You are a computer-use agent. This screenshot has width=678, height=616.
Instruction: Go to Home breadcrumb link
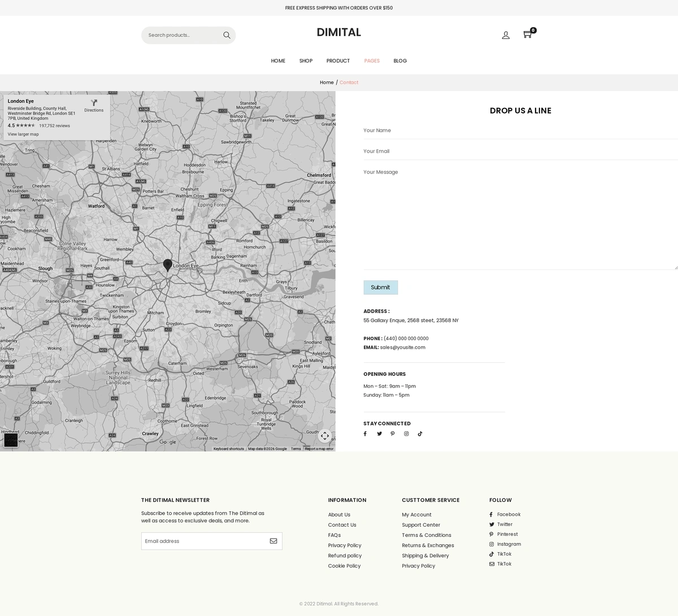[x=327, y=83]
